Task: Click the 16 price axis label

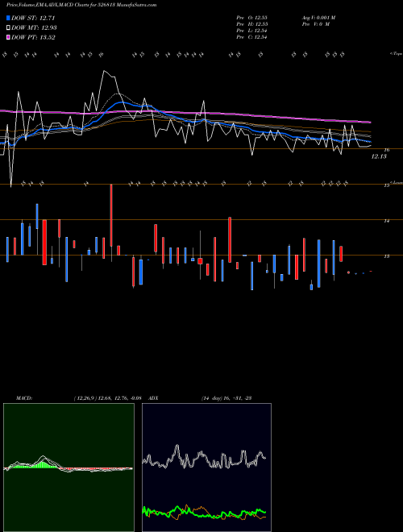Action: [387, 150]
